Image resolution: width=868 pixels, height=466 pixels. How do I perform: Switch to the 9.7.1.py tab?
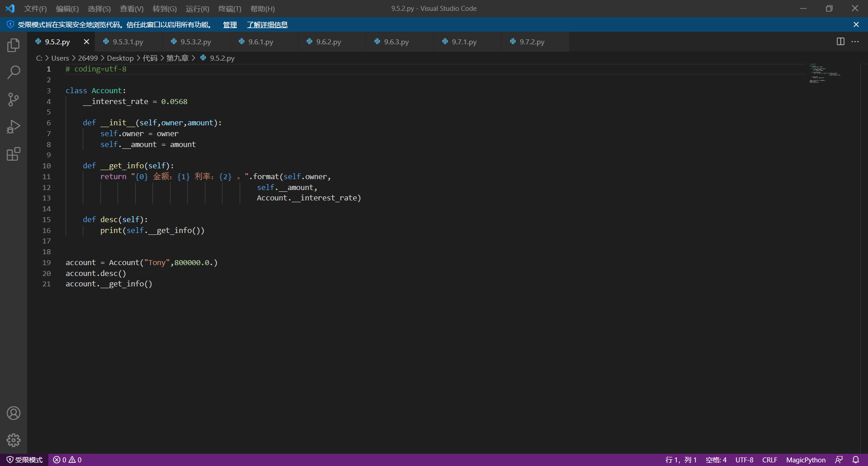467,42
